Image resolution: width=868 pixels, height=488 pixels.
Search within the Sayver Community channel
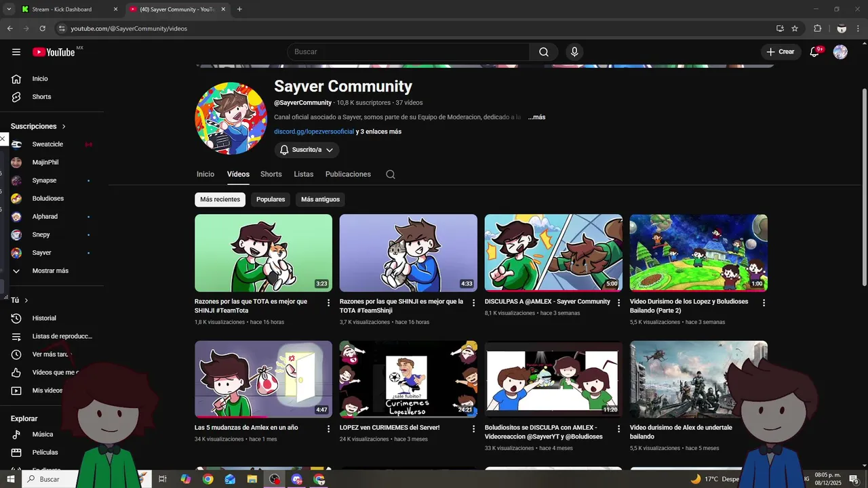click(391, 174)
